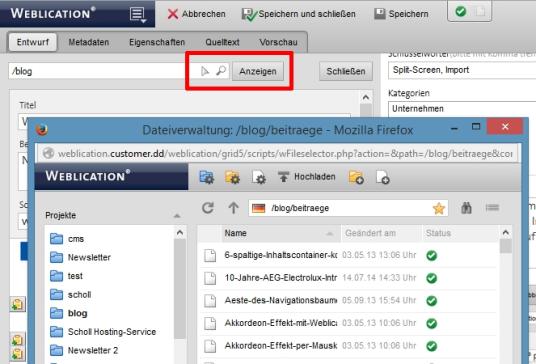
Task: Open file search with the binoculars icon
Action: 466,207
